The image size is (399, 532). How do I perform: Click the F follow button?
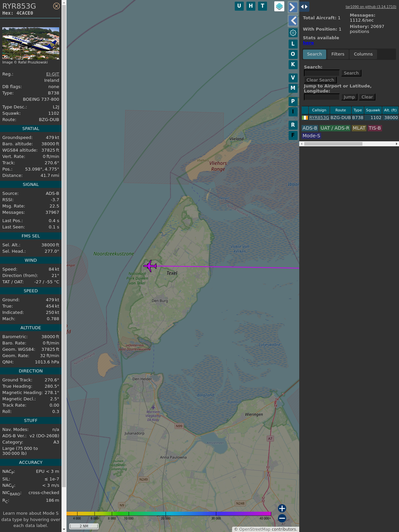coord(293,135)
